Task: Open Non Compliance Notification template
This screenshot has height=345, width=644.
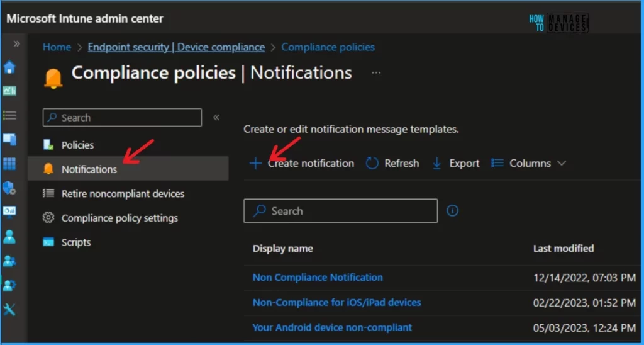Action: tap(318, 278)
